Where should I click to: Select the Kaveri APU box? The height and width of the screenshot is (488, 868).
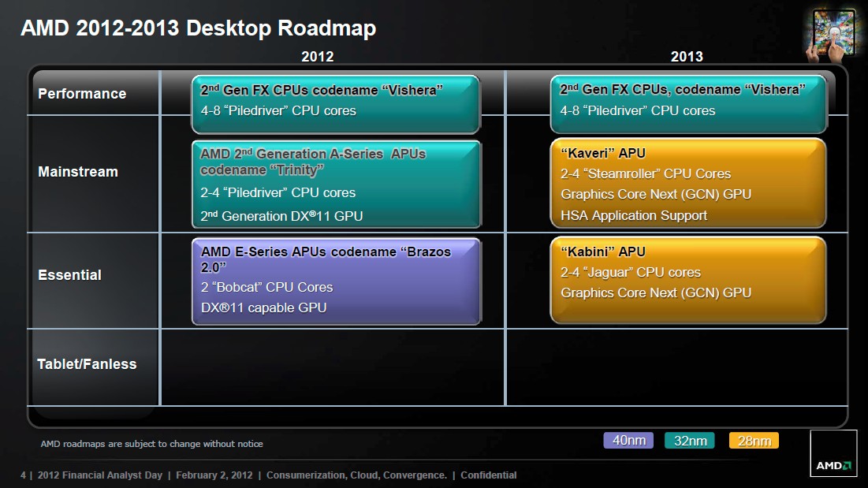[x=688, y=183]
